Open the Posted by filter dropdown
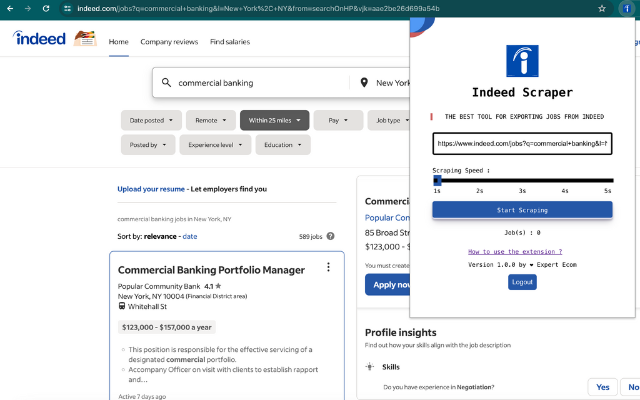The image size is (640, 400). (x=148, y=145)
